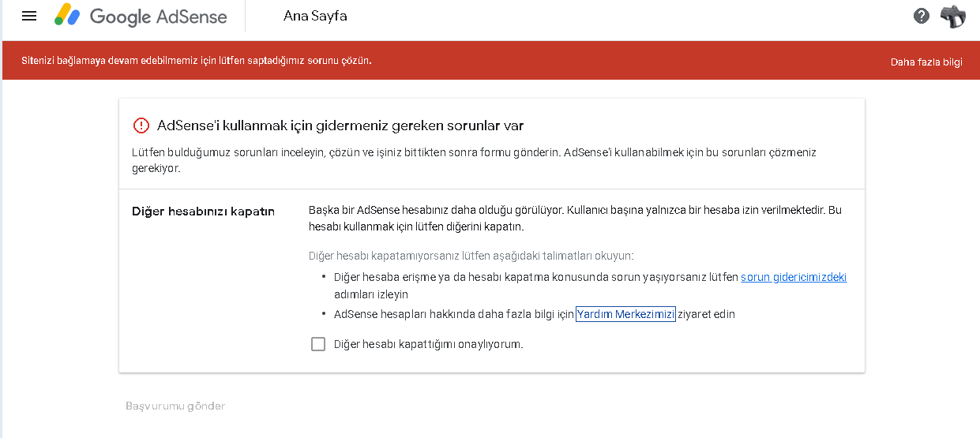The height and width of the screenshot is (438, 980).
Task: Click the Google AdSense logo
Action: pos(141,16)
